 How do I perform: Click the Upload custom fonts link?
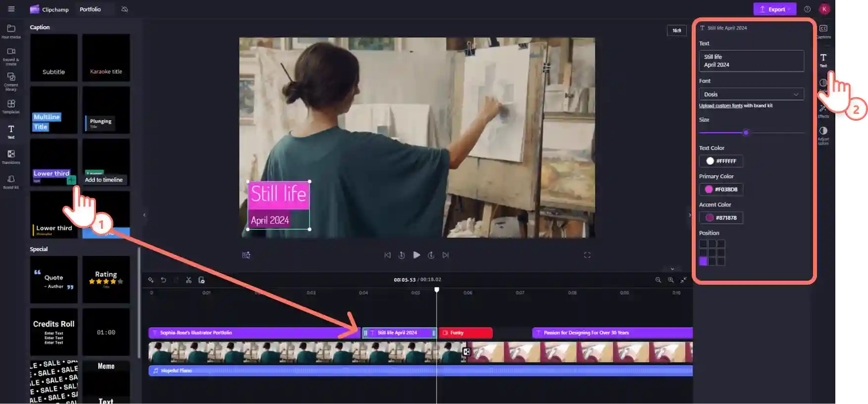[720, 105]
